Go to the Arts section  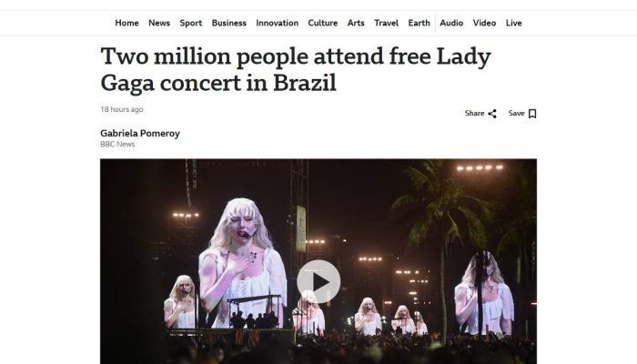(356, 23)
